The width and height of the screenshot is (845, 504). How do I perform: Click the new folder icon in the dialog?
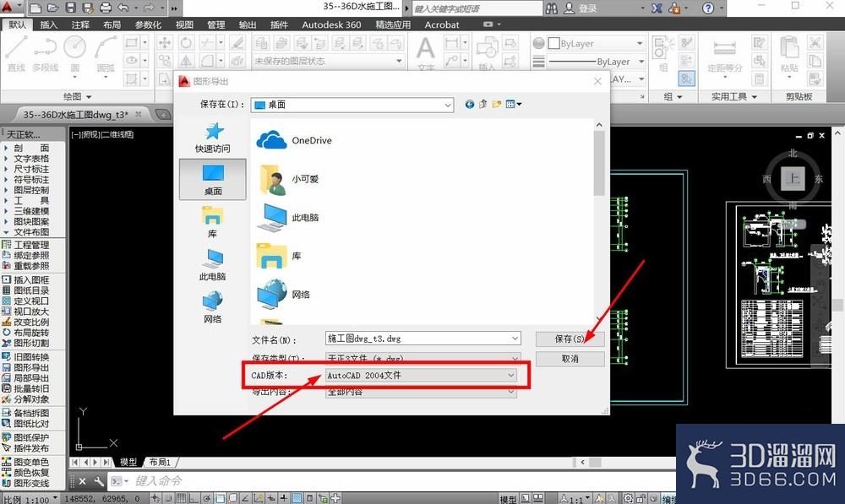(496, 105)
